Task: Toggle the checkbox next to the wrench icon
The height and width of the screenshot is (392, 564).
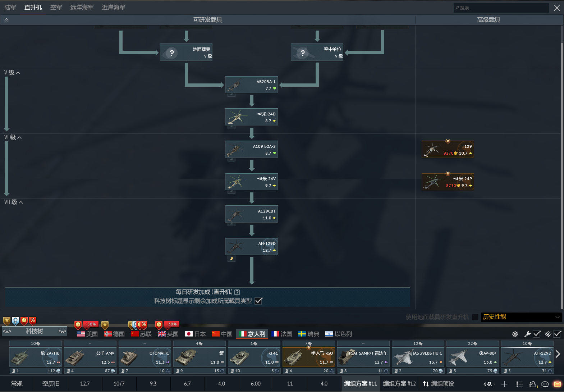Action: 537,334
